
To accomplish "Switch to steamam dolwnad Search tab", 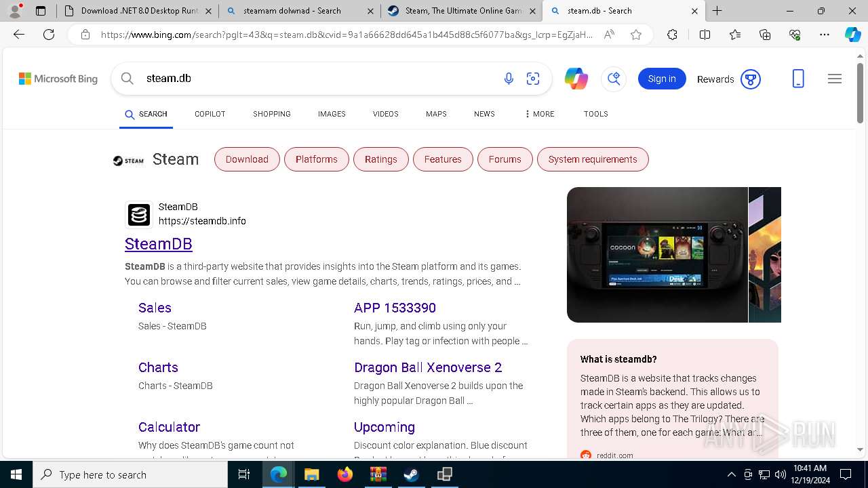I will tap(300, 11).
